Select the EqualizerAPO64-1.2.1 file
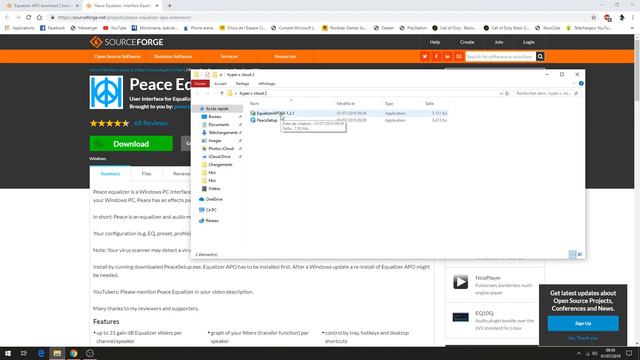This screenshot has width=640, height=360. click(276, 113)
